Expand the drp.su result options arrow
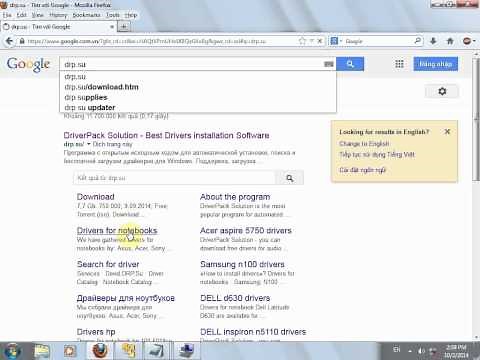This screenshot has height=360, width=480. (x=89, y=144)
